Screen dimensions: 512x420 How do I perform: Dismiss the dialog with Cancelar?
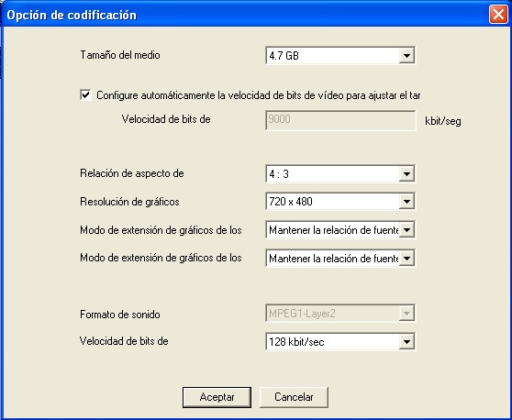[294, 397]
